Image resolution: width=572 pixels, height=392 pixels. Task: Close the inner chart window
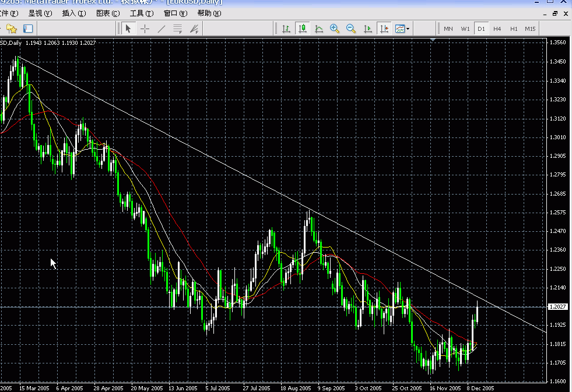coord(566,13)
